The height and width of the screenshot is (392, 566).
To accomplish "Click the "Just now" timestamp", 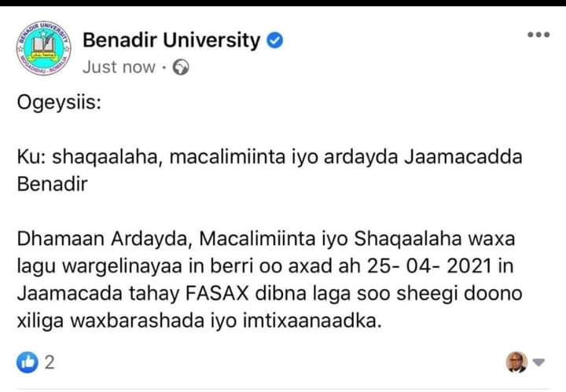I will click(x=119, y=67).
